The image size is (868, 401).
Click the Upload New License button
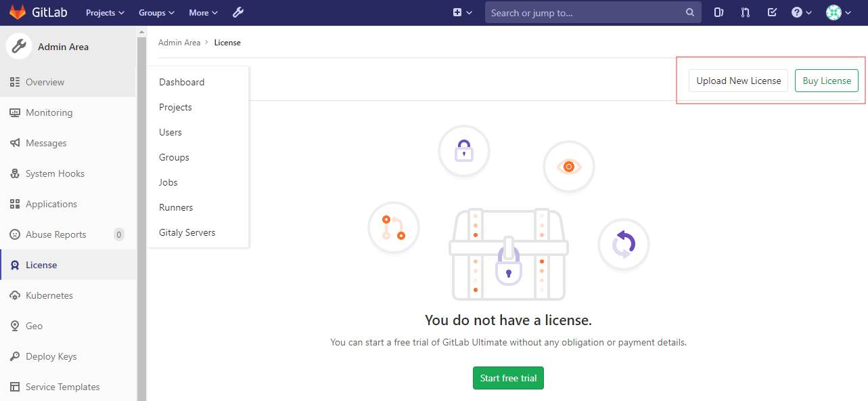point(737,80)
